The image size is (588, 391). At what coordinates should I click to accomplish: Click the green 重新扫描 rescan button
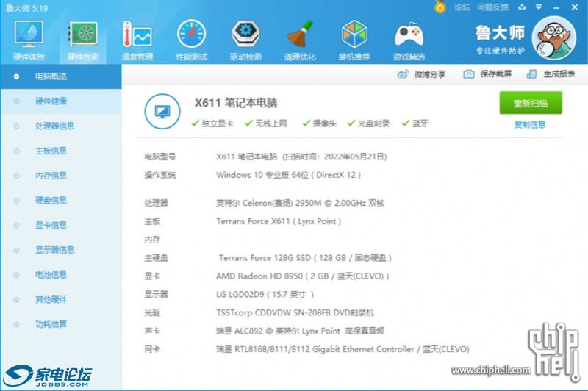click(531, 103)
